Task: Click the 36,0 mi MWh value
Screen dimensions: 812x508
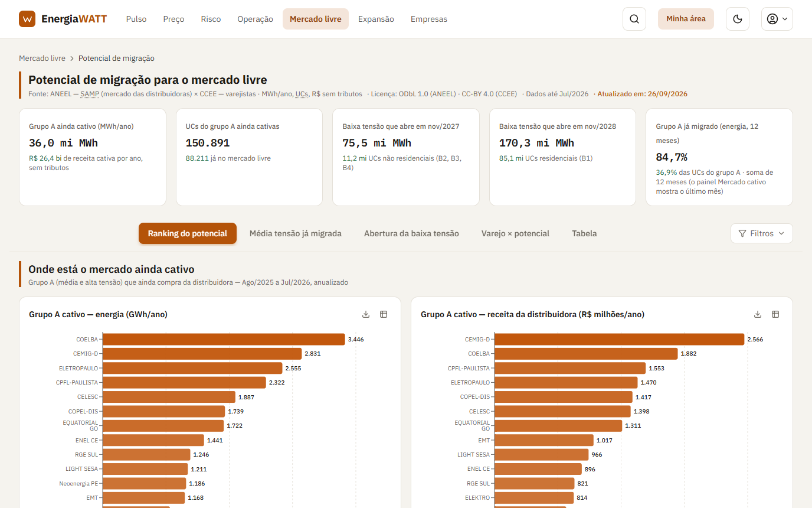Action: click(63, 143)
